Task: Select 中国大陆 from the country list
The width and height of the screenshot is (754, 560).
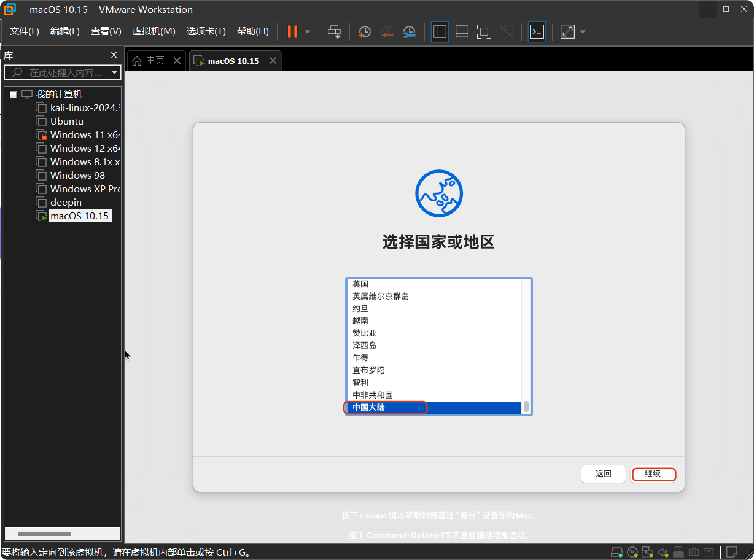Action: coord(386,407)
